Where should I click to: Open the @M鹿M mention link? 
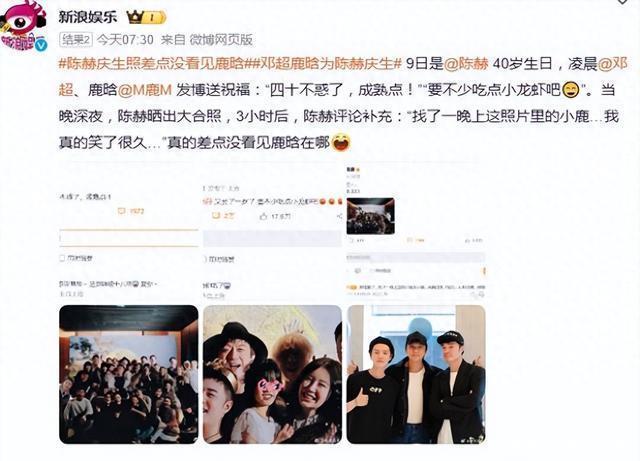145,90
